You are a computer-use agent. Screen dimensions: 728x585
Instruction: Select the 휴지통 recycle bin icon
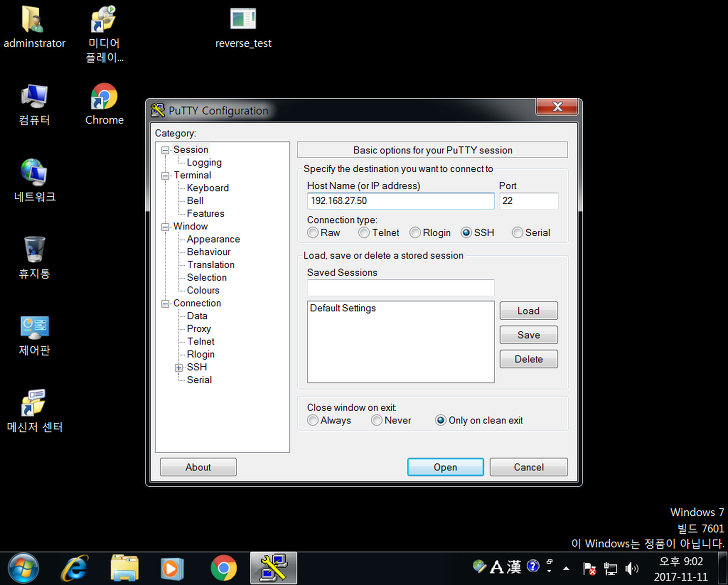tap(34, 258)
